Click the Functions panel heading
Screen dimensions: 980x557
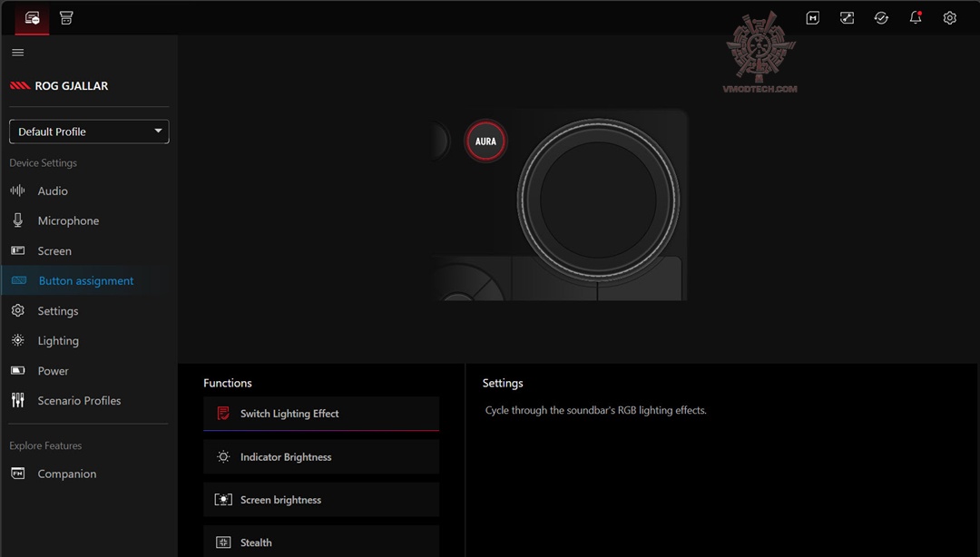coord(228,383)
